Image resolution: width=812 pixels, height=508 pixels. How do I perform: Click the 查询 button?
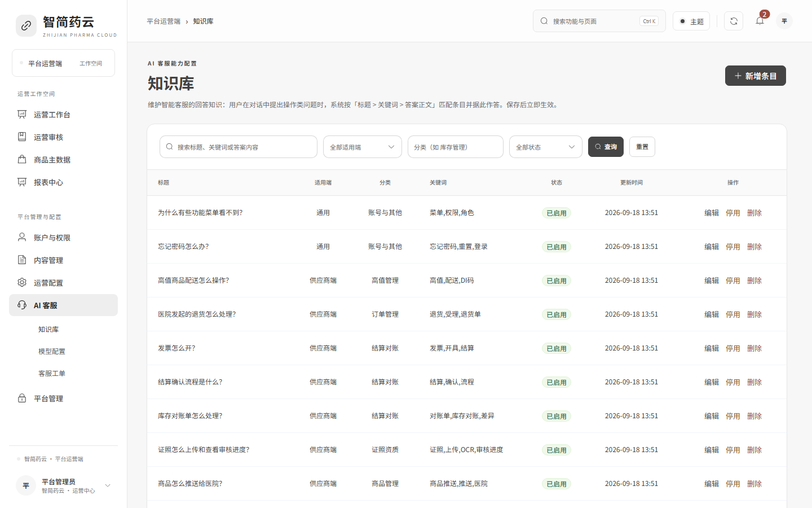coord(606,147)
